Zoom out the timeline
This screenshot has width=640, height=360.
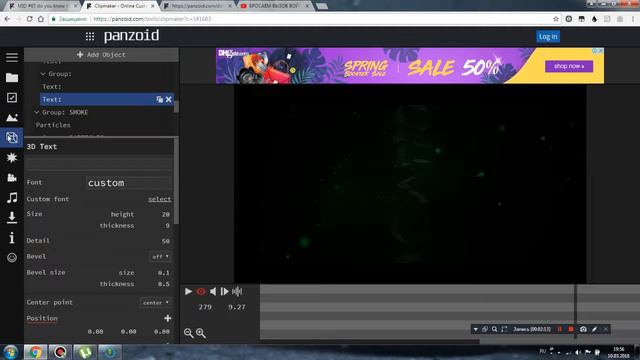188,333
